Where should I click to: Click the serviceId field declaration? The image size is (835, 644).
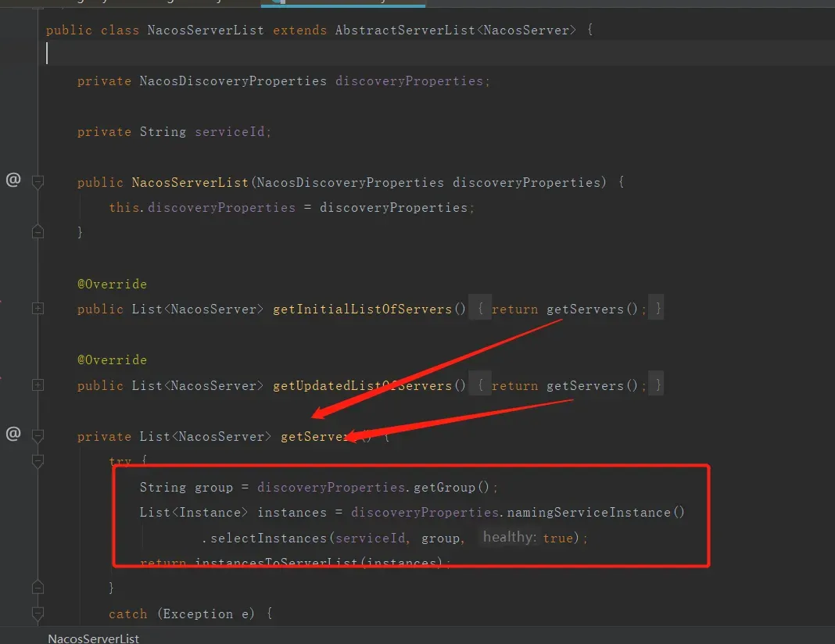(230, 131)
